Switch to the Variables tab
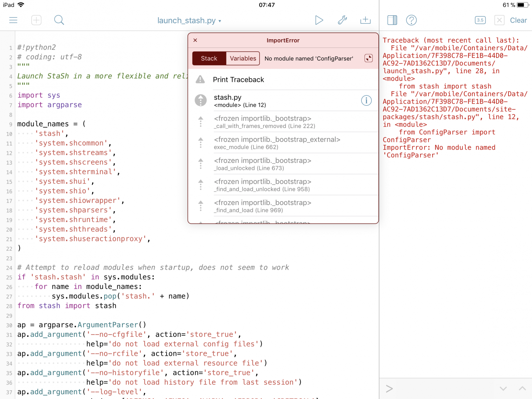This screenshot has width=532, height=399. pyautogui.click(x=243, y=59)
